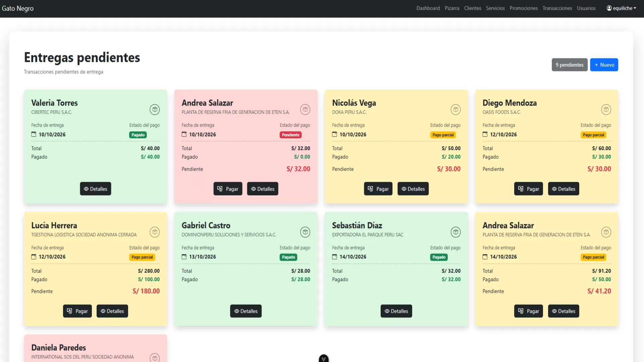Viewport: 644px width, 362px height.
Task: Click the round arrow button at page bottom
Action: 324,359
